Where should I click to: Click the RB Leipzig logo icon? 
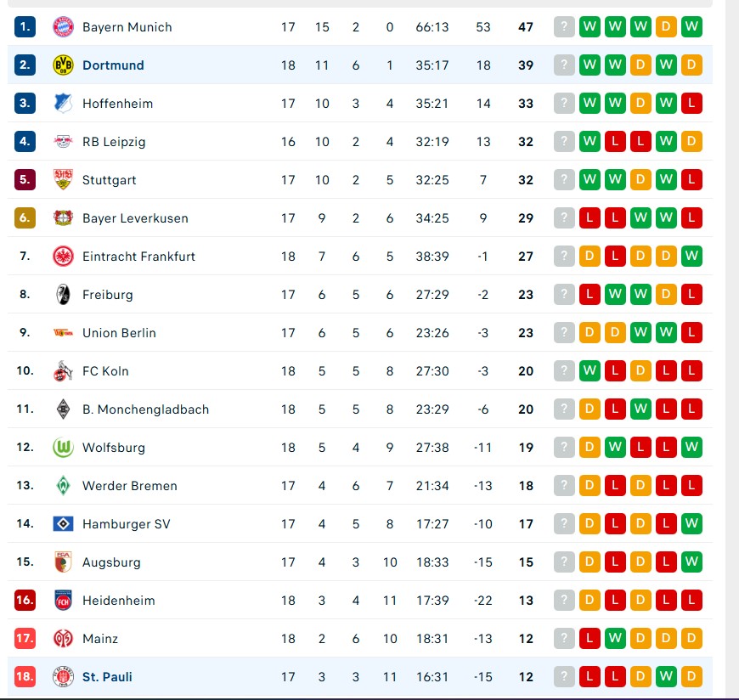tap(63, 142)
